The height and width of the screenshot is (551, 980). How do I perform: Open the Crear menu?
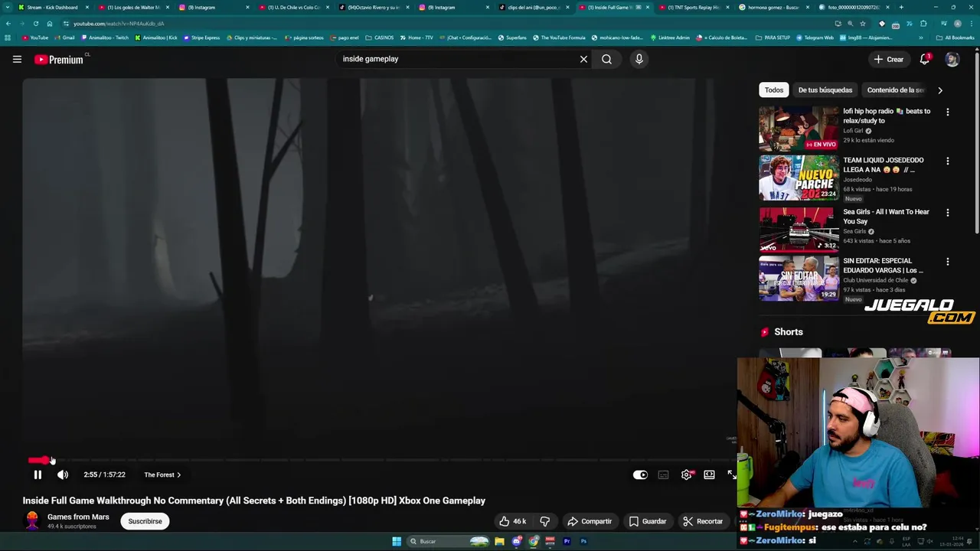888,59
